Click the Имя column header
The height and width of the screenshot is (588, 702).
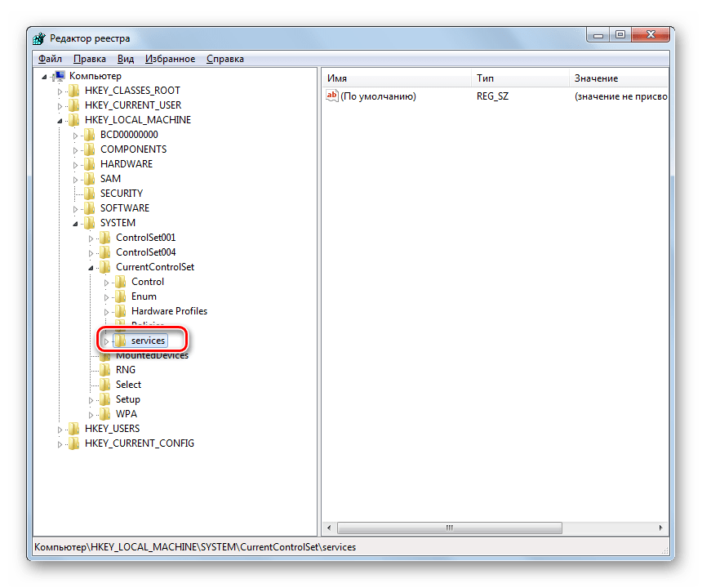[x=397, y=78]
